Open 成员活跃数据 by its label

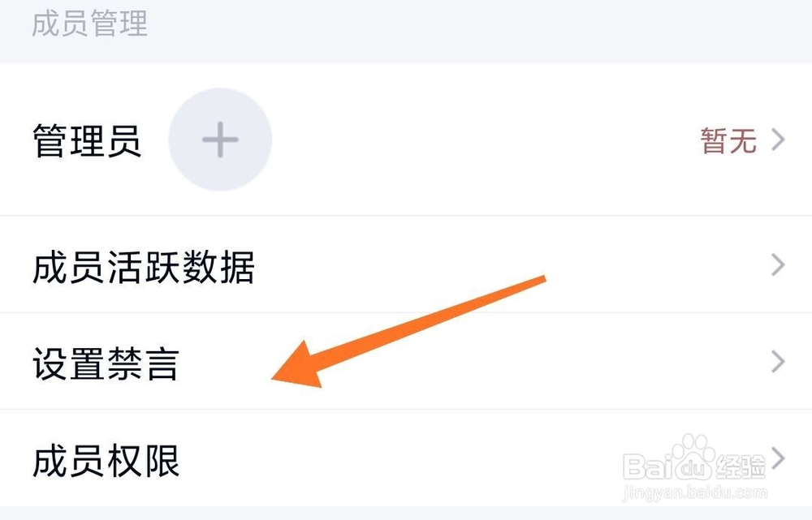[144, 266]
